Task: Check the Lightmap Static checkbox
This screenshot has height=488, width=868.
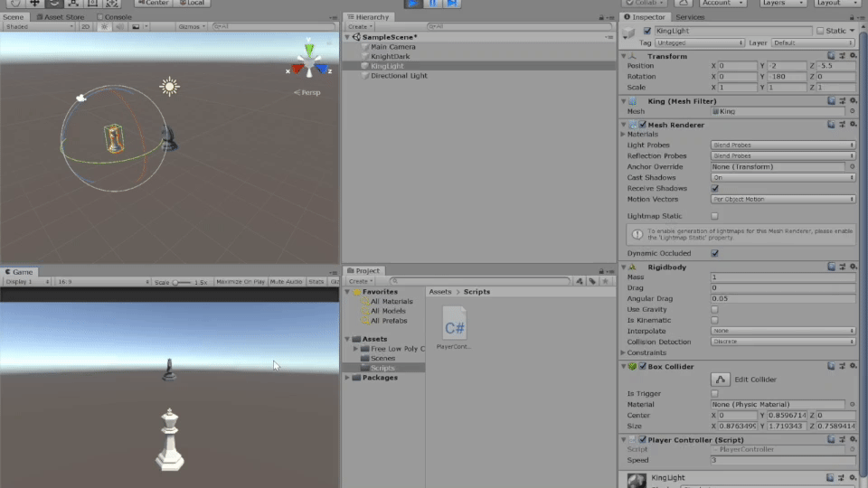Action: pyautogui.click(x=715, y=216)
